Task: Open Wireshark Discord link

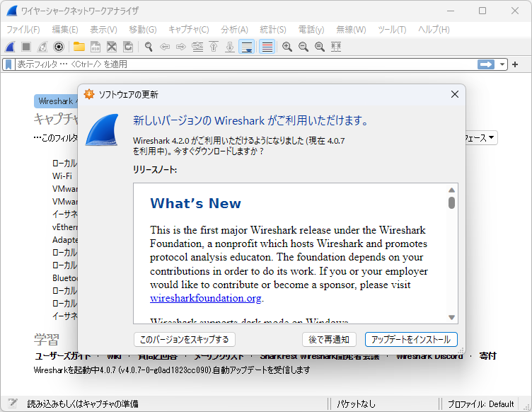Action: (429, 356)
